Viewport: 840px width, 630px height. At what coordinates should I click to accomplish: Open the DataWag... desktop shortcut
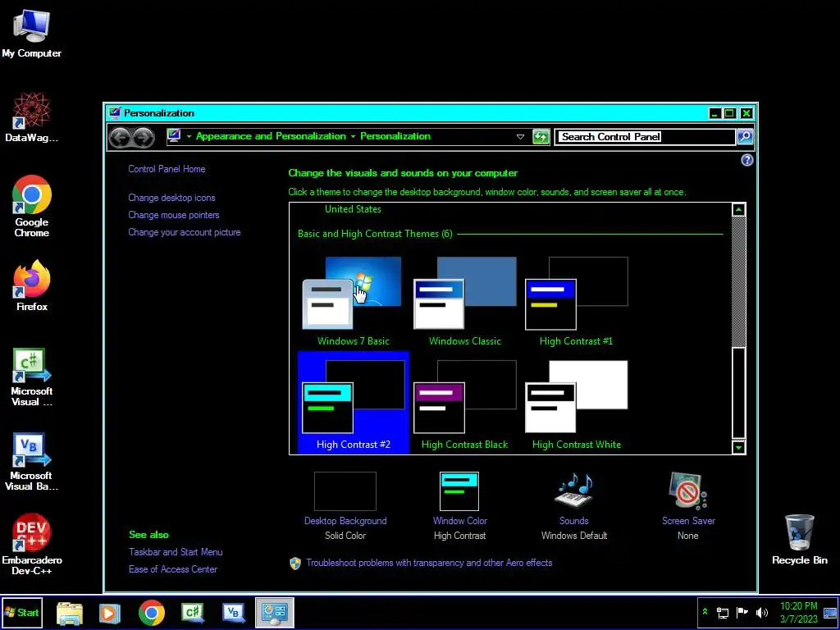[32, 117]
